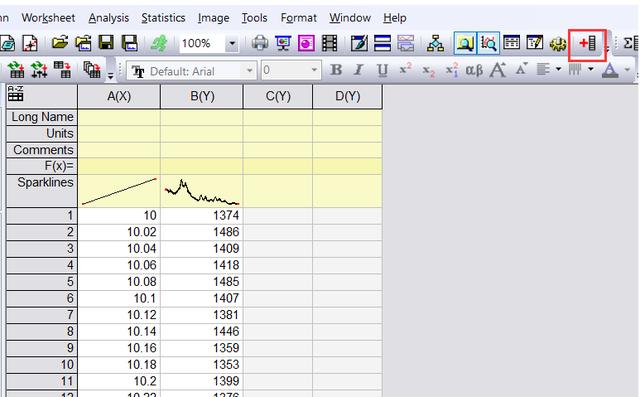Open the Analysis menu
Viewport: 640px width, 397px height.
(x=109, y=18)
